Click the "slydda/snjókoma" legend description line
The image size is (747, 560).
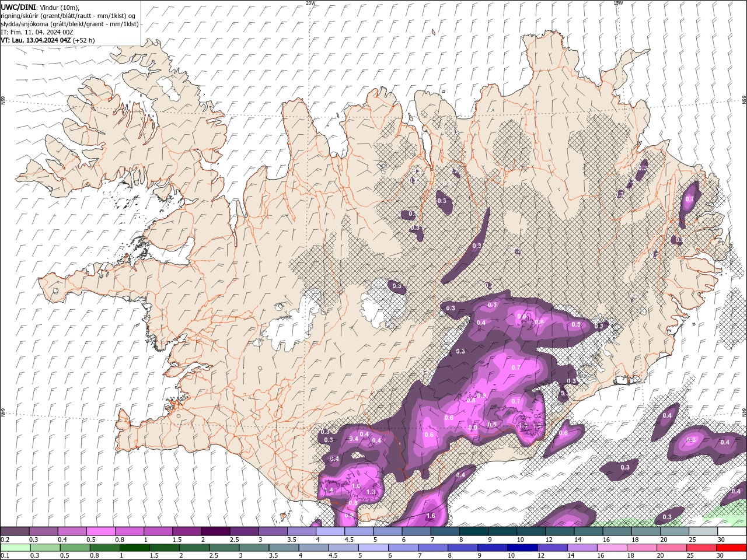[69, 24]
